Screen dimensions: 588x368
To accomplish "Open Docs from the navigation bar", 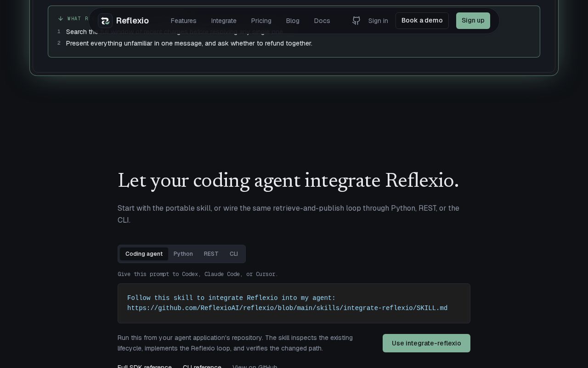I will point(322,21).
